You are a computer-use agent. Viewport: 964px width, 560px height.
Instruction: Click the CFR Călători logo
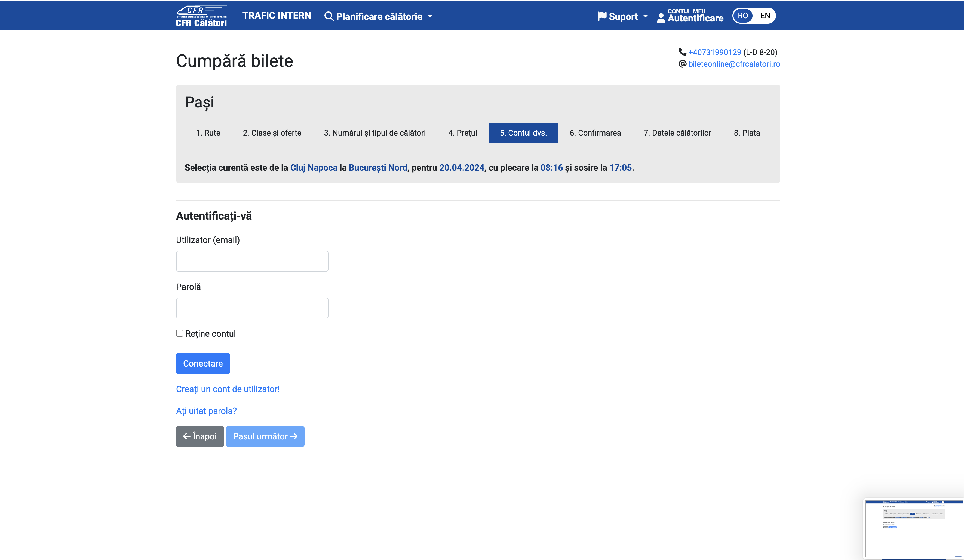click(201, 16)
